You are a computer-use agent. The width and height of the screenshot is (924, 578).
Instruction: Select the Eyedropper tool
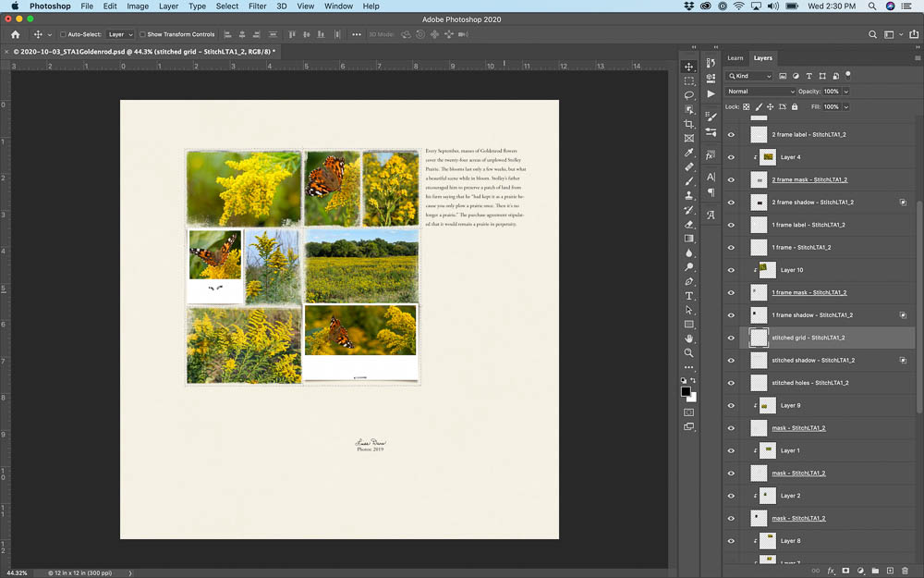tap(688, 153)
